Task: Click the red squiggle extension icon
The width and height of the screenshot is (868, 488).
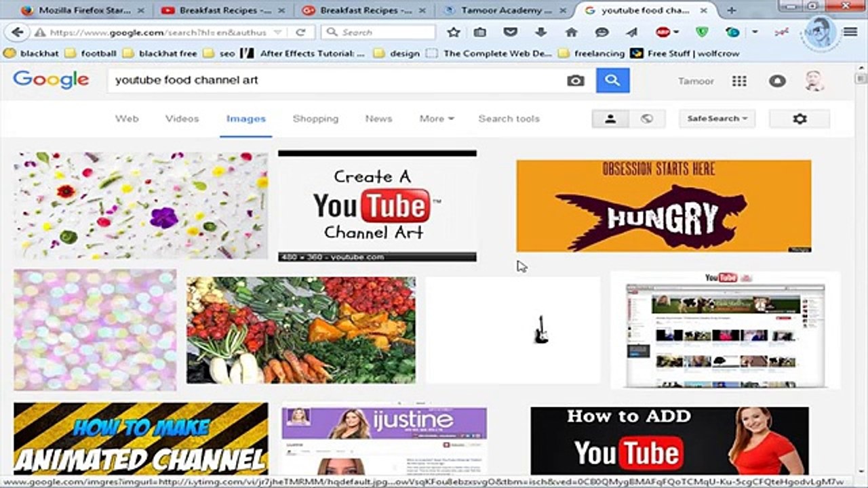Action: tap(781, 33)
